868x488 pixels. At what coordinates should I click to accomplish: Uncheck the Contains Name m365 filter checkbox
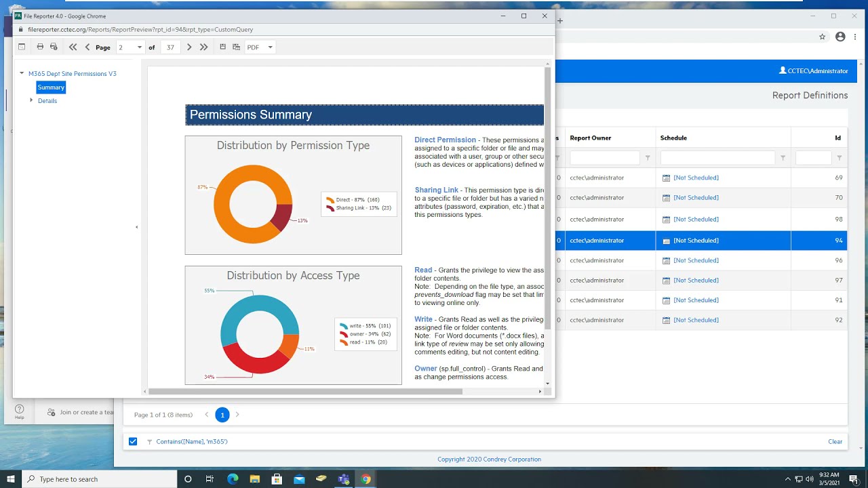(133, 441)
